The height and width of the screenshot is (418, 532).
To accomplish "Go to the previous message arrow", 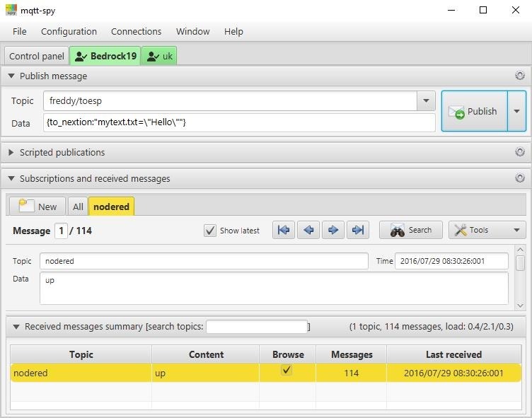I will coord(308,230).
